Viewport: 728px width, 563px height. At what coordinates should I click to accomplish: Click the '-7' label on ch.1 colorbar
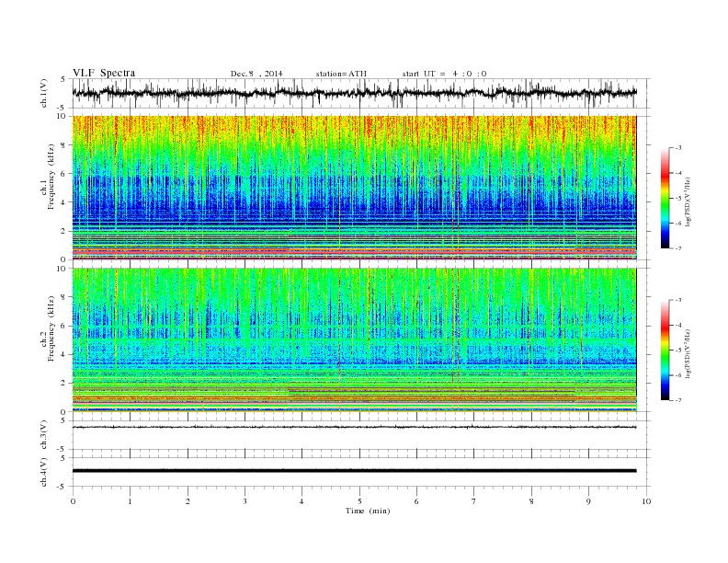(678, 248)
